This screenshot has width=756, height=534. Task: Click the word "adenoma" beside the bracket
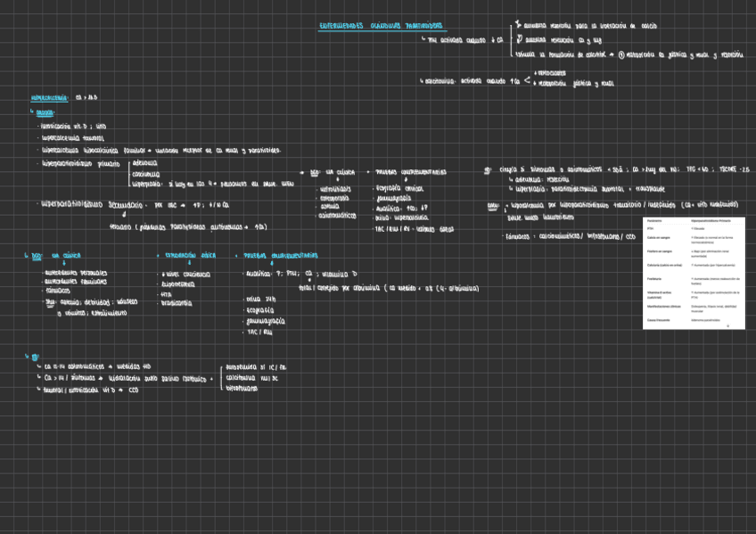pos(144,163)
